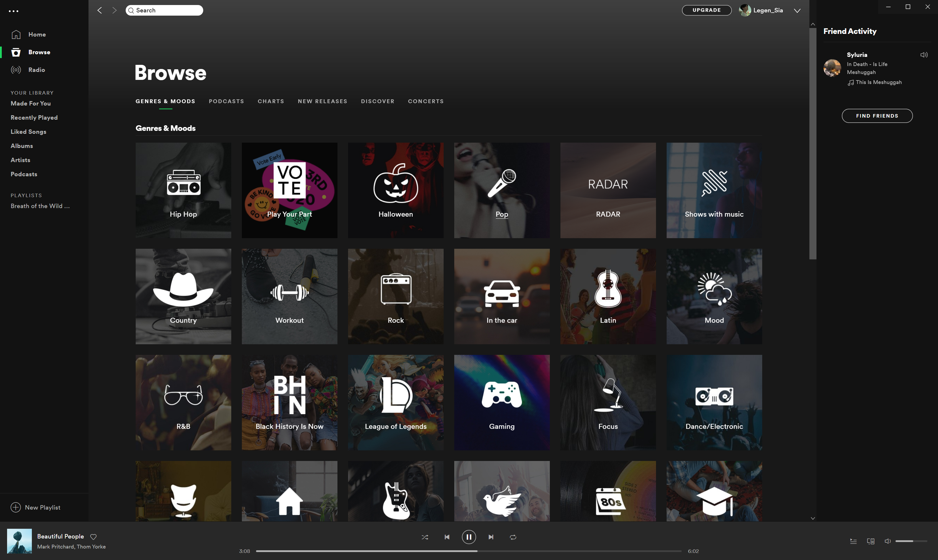Screen dimensions: 938x560
Task: Open the Hip Hop genre tile
Action: pos(183,190)
